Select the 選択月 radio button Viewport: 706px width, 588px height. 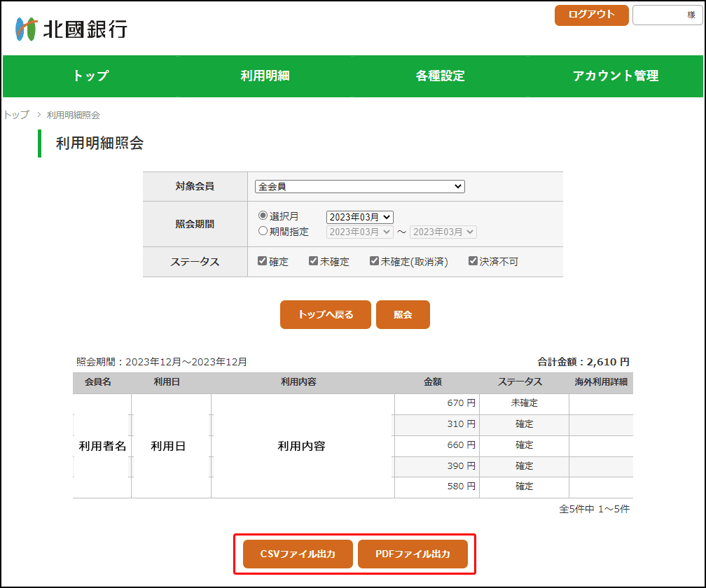263,216
